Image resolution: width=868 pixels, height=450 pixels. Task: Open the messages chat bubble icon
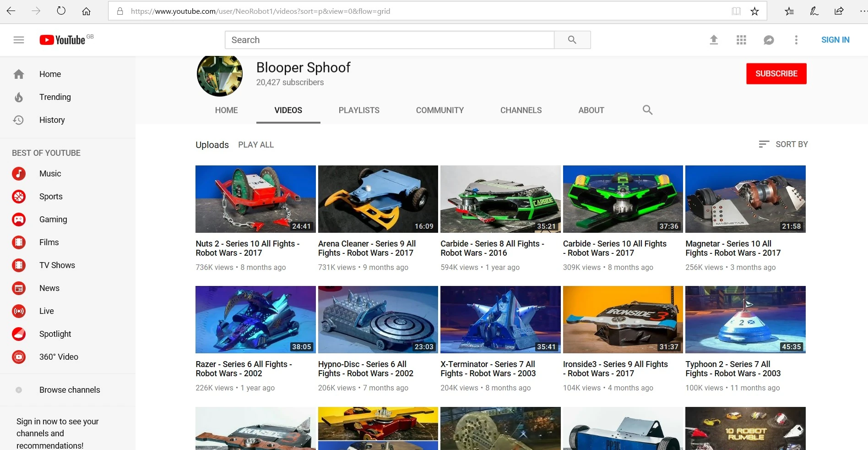tap(769, 40)
